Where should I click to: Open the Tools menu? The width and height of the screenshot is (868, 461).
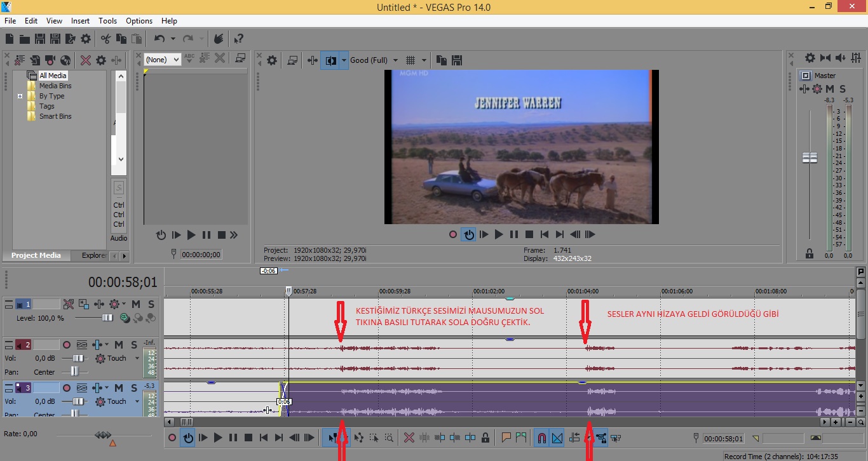108,21
